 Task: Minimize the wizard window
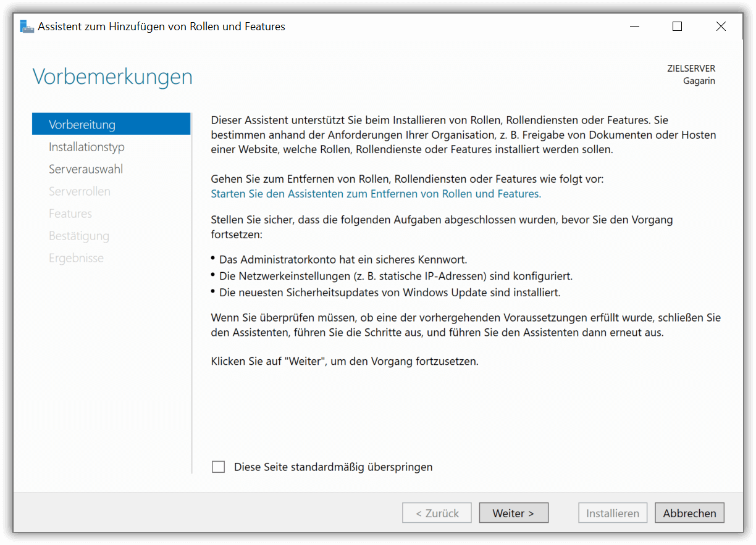point(634,27)
